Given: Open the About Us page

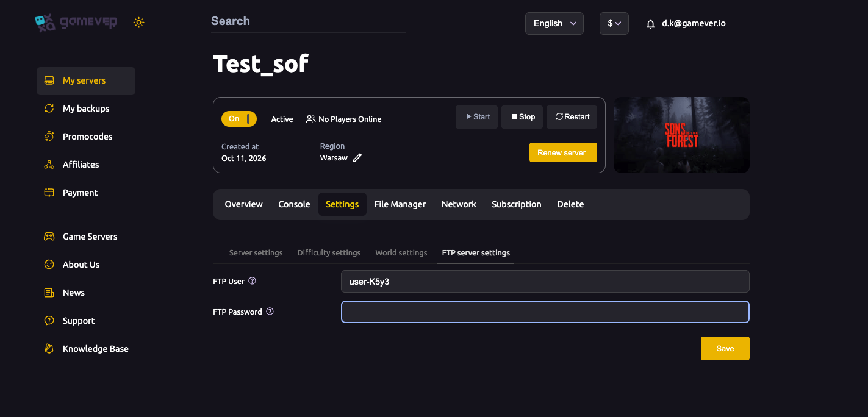Looking at the screenshot, I should [x=81, y=265].
